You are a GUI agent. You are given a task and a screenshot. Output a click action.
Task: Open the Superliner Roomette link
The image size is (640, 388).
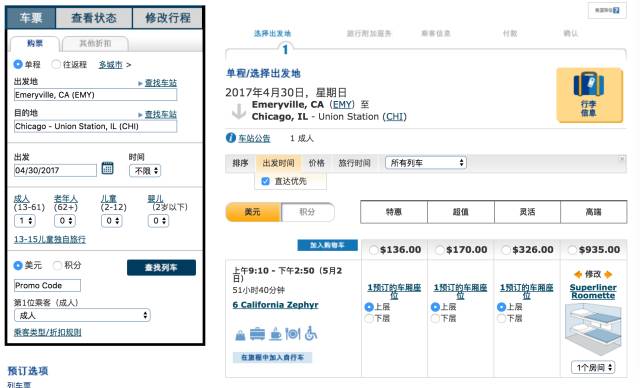[x=593, y=291]
